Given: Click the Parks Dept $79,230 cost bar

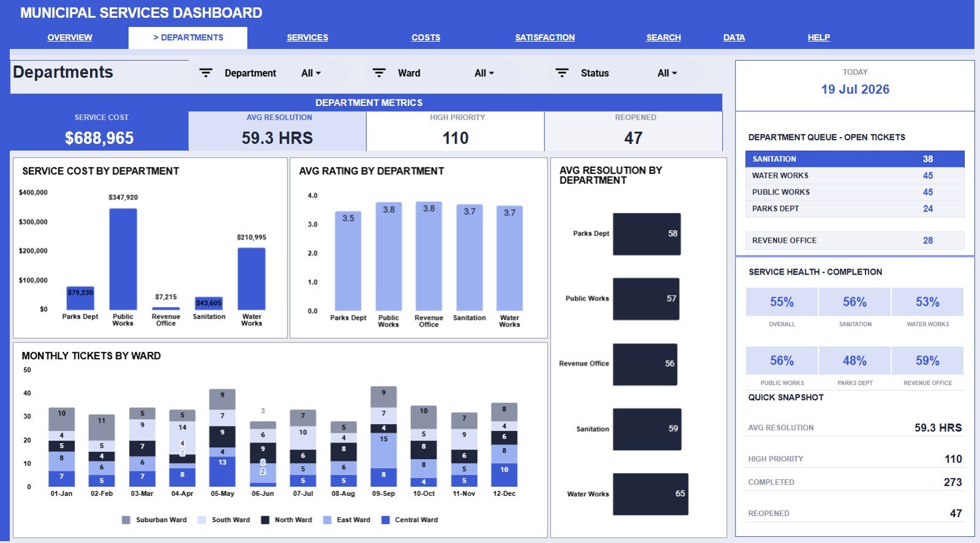Looking at the screenshot, I should coord(80,298).
